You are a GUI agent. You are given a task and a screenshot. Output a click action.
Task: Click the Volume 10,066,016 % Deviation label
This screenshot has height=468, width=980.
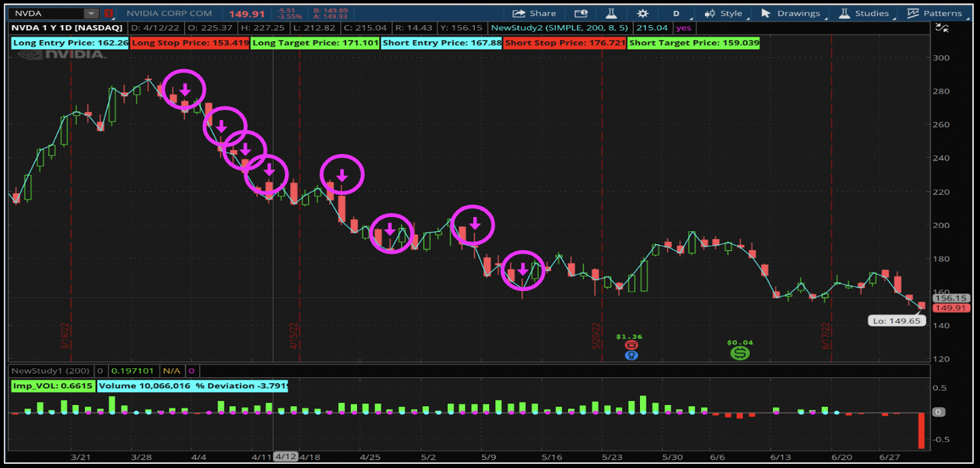click(193, 386)
